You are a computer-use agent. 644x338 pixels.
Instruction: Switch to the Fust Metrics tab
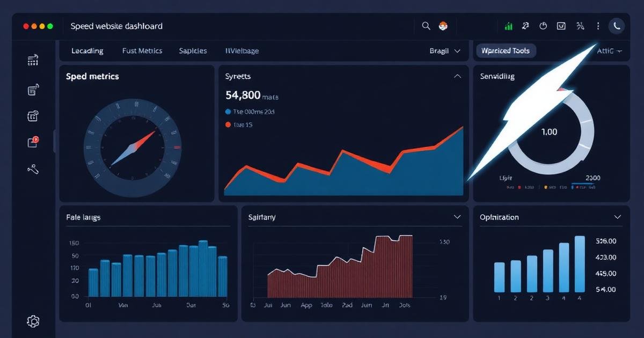point(142,51)
